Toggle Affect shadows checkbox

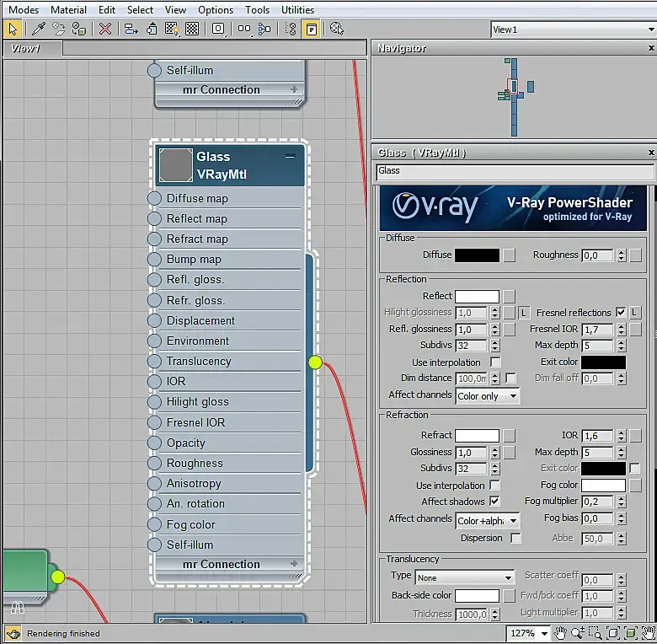tap(494, 501)
